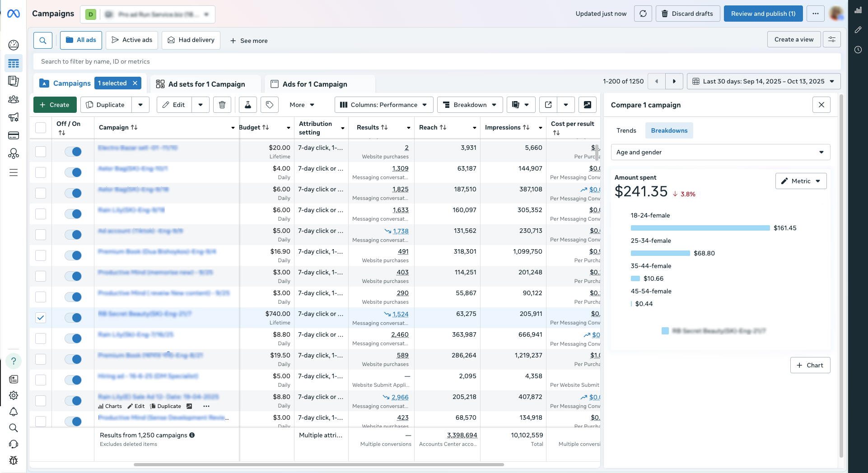This screenshot has width=868, height=473.
Task: Uncheck the selected $740.00 budget campaign checkbox
Action: coord(41,318)
